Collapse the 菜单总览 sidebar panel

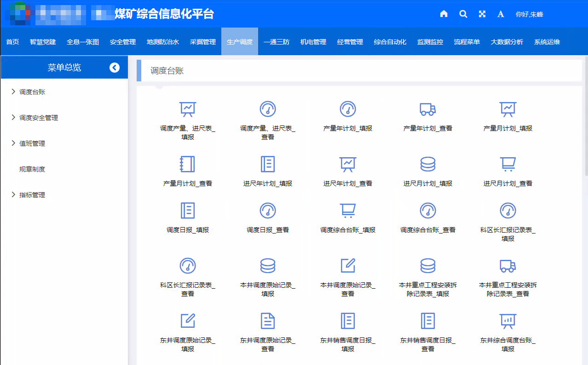[x=114, y=67]
